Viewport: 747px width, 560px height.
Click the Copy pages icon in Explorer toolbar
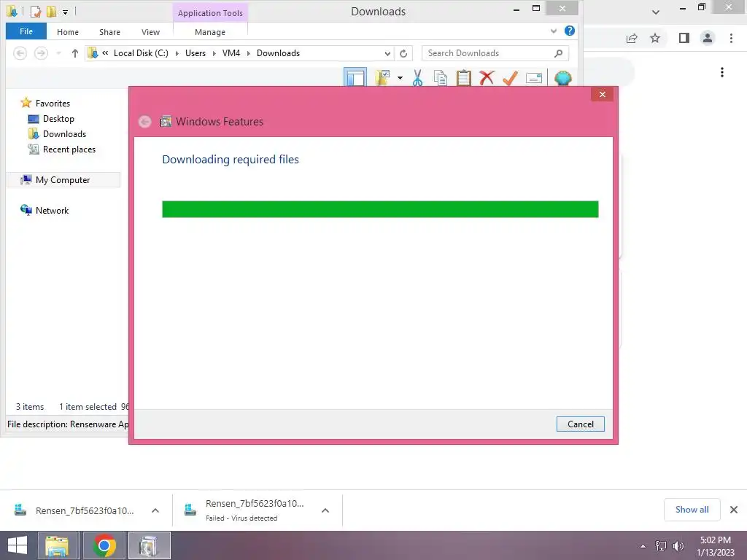[x=440, y=78]
